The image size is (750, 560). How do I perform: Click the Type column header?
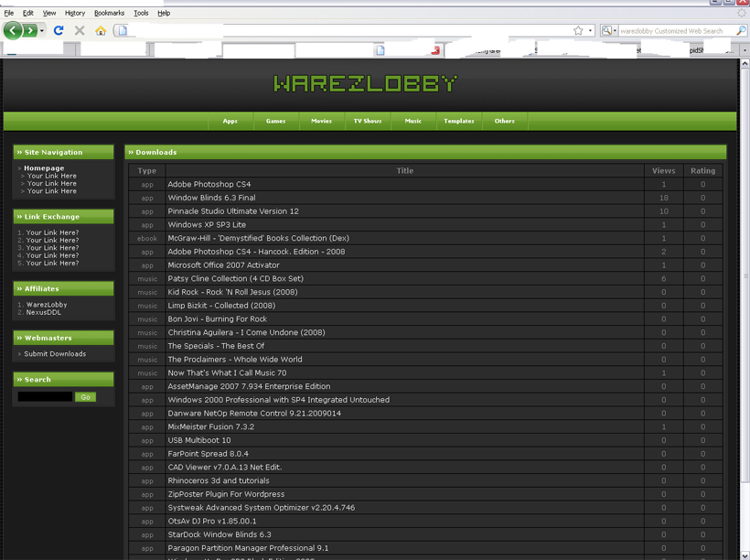pos(147,170)
